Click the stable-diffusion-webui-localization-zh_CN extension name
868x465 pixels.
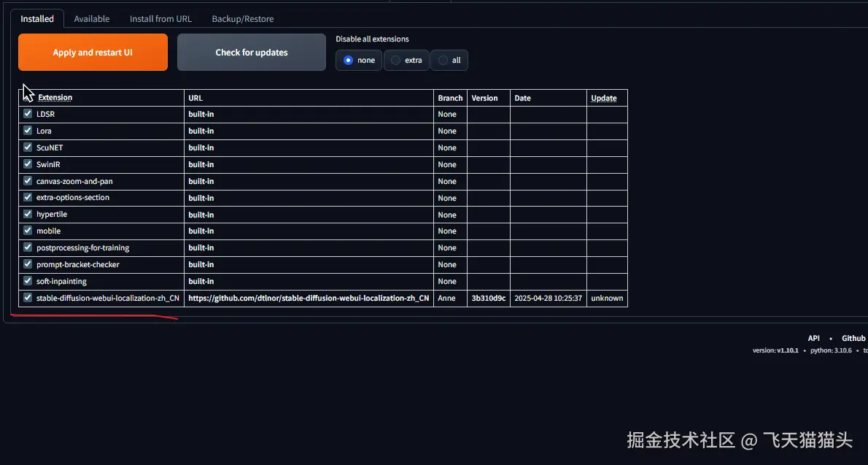[x=108, y=298]
